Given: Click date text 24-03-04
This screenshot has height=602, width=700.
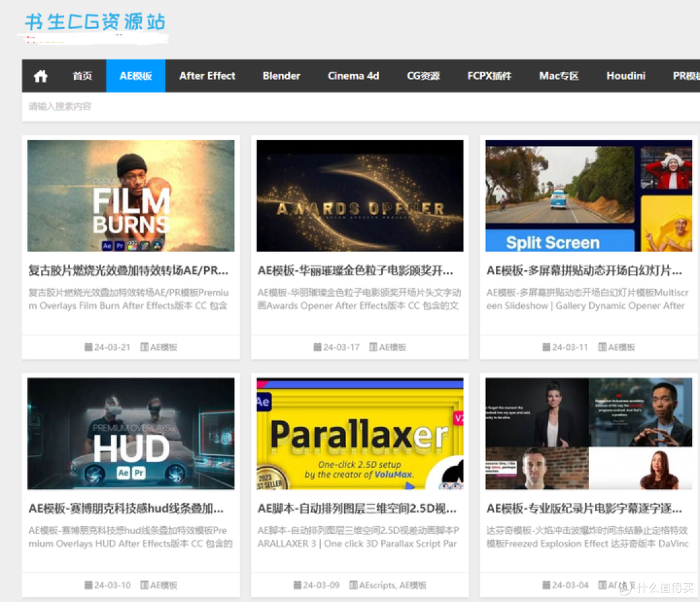Looking at the screenshot, I should click(570, 585).
